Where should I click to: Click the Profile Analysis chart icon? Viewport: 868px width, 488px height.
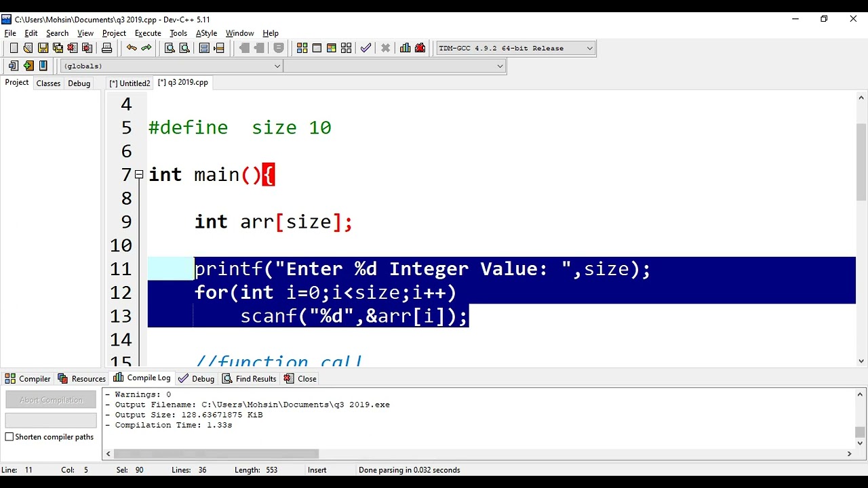[x=406, y=48]
